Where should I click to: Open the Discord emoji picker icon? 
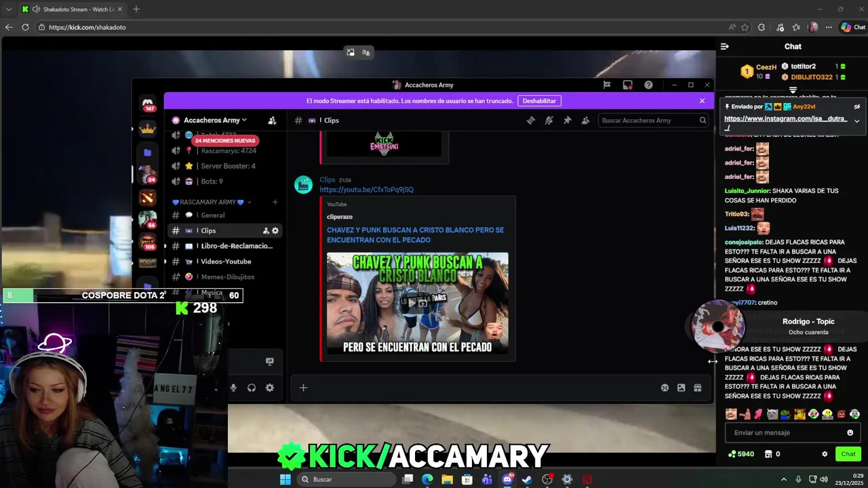pos(665,388)
